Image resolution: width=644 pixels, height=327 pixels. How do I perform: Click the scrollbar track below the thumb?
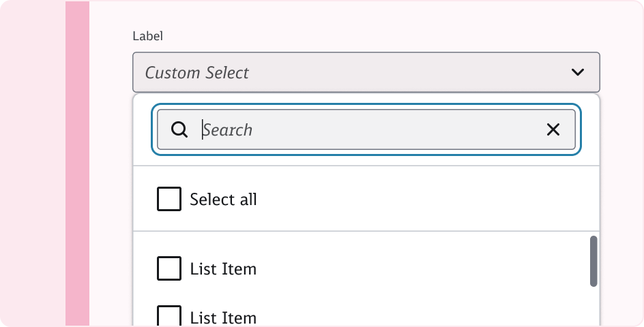(594, 307)
